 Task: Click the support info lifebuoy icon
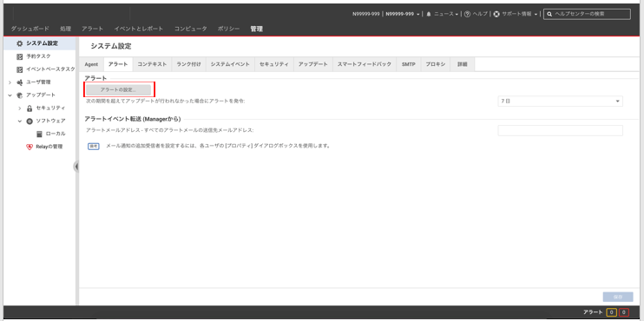point(496,14)
